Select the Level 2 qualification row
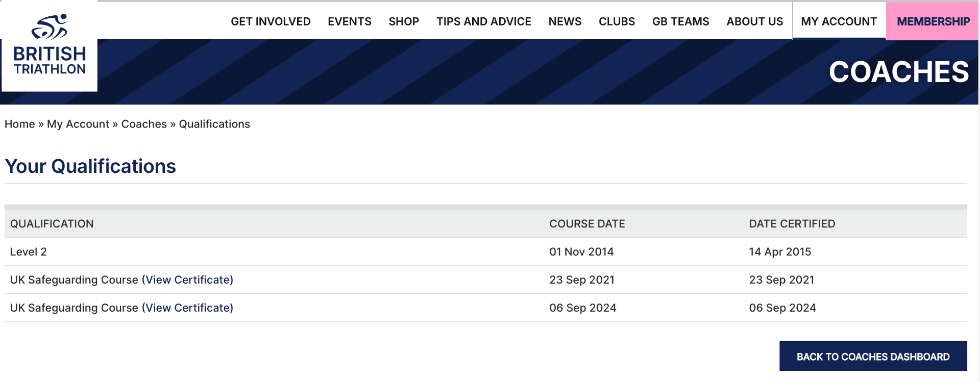Screen dimensions: 980x381 (x=29, y=252)
